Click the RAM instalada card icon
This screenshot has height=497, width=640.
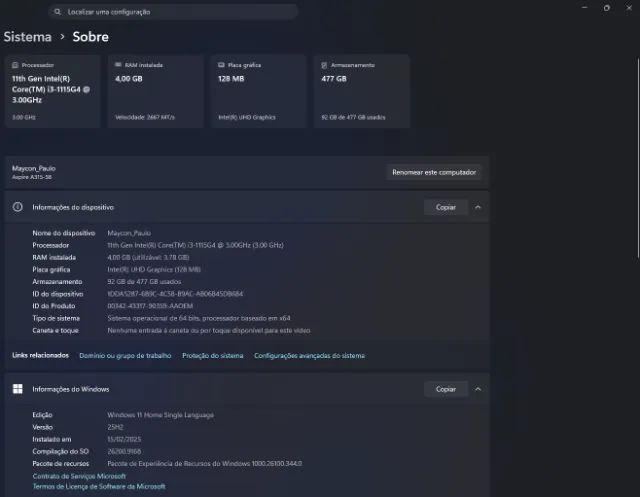118,64
